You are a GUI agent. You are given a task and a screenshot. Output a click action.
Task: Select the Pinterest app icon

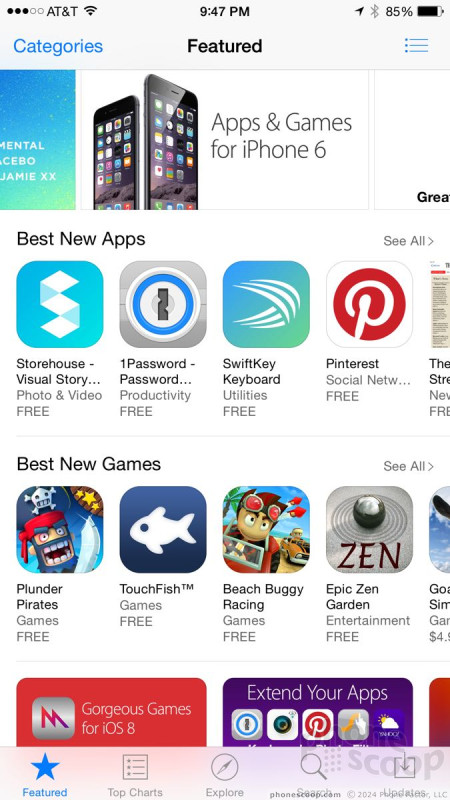[x=369, y=304]
